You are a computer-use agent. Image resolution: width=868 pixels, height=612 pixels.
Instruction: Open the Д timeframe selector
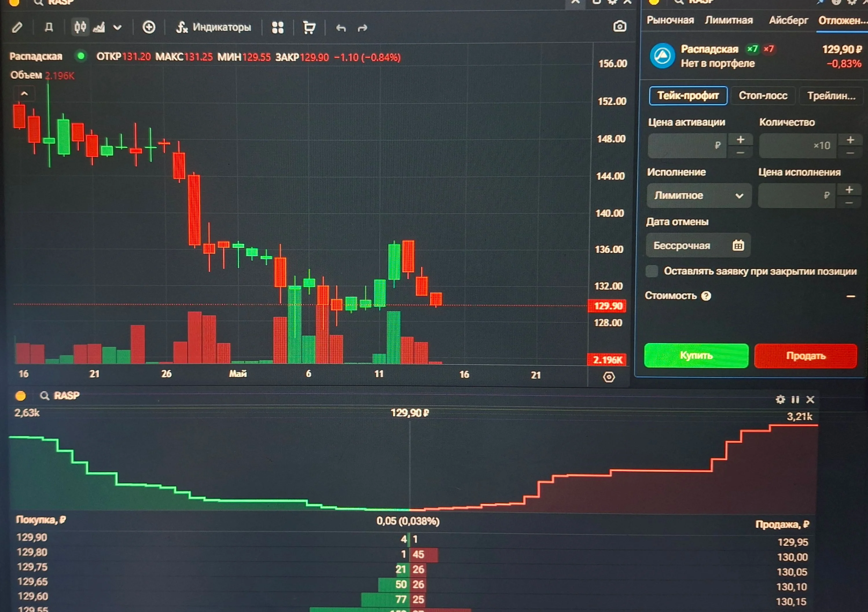point(49,27)
